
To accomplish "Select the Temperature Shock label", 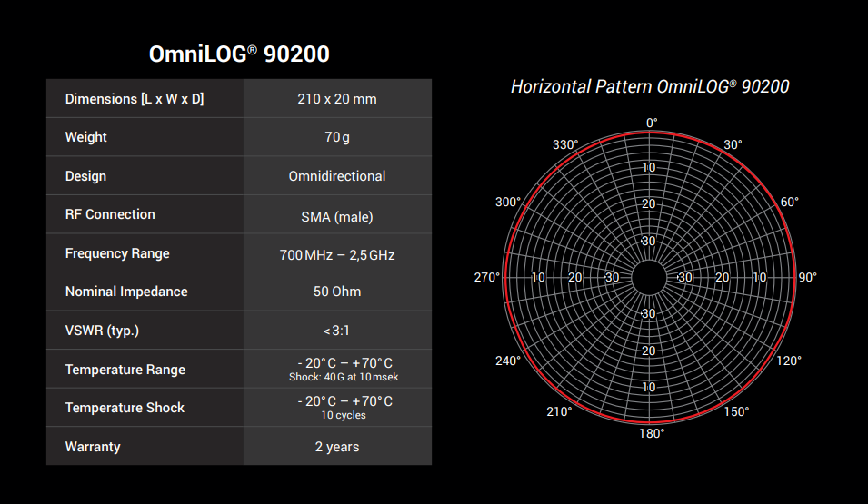I will [125, 408].
